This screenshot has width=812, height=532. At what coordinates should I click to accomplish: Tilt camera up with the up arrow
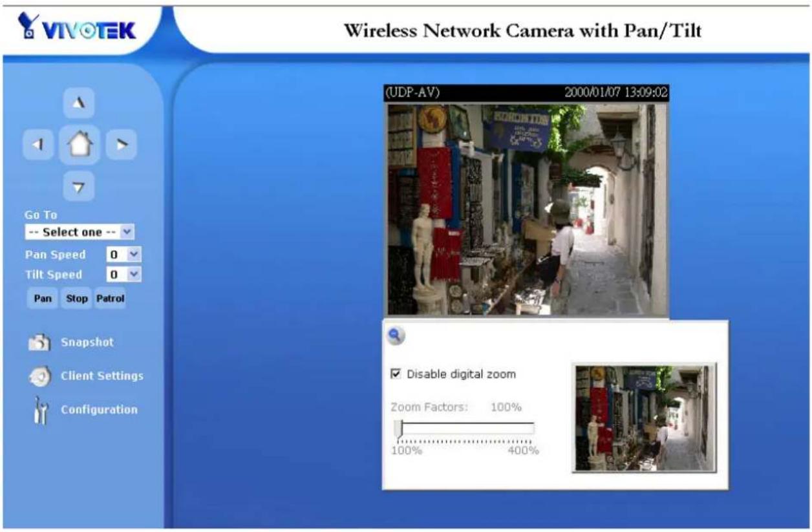click(79, 102)
